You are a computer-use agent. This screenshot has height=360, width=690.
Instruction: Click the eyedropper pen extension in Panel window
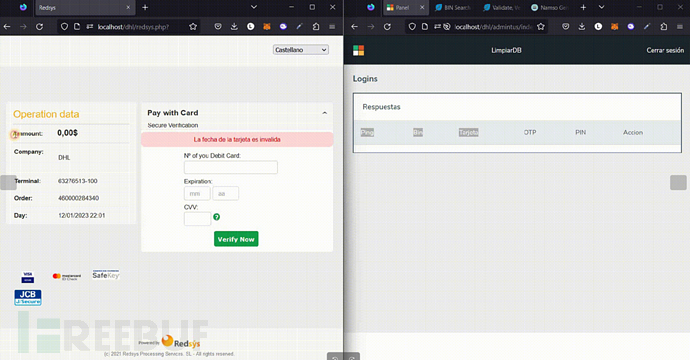click(647, 27)
